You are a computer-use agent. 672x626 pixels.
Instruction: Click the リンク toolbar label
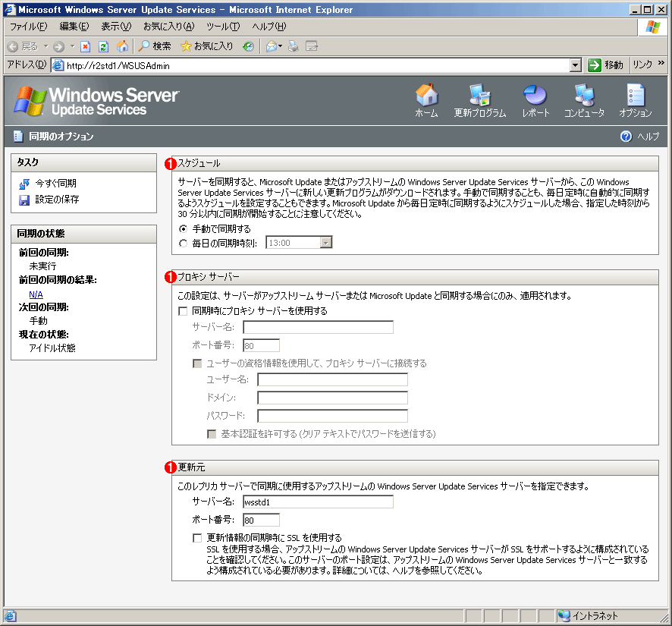pyautogui.click(x=642, y=64)
